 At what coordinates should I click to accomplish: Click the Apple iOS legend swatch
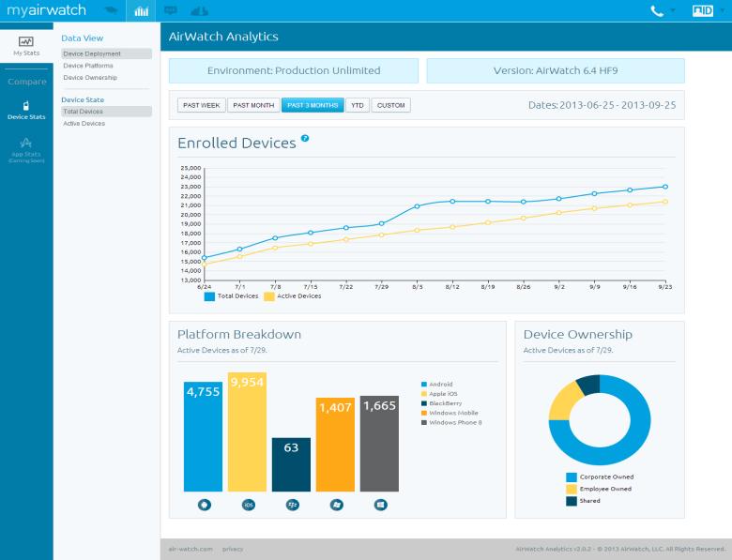click(x=424, y=394)
